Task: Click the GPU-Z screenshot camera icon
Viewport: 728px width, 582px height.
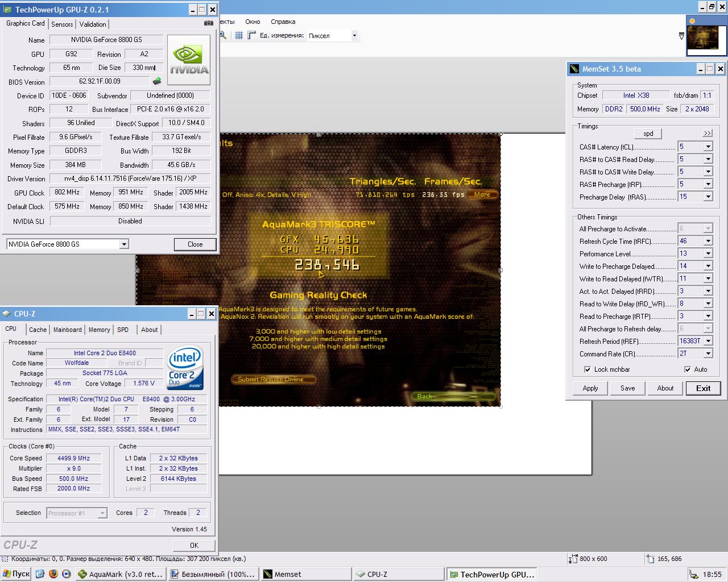Action: pyautogui.click(x=209, y=23)
